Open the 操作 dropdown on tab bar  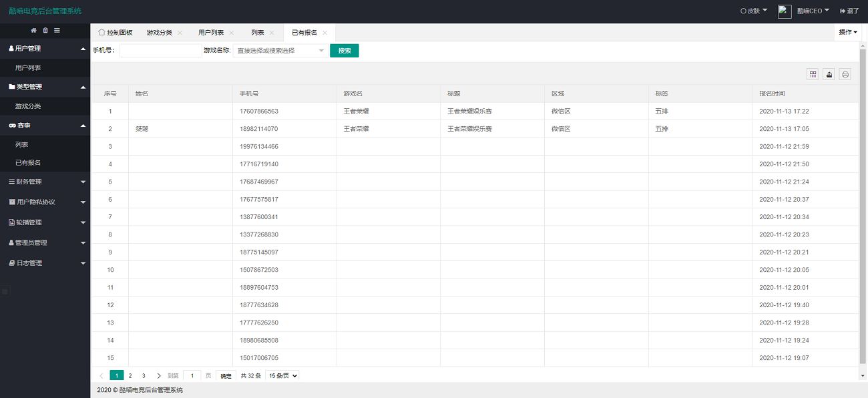tap(848, 32)
